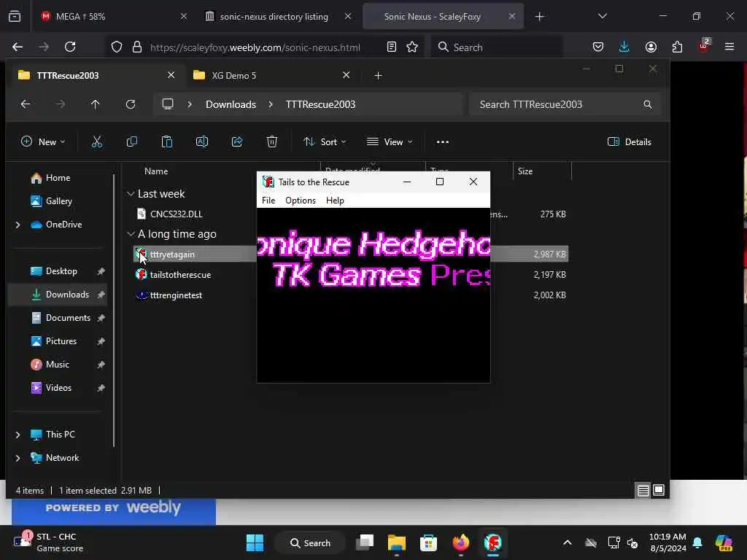This screenshot has height=560, width=747.
Task: Open Task View on taskbar
Action: click(x=365, y=542)
